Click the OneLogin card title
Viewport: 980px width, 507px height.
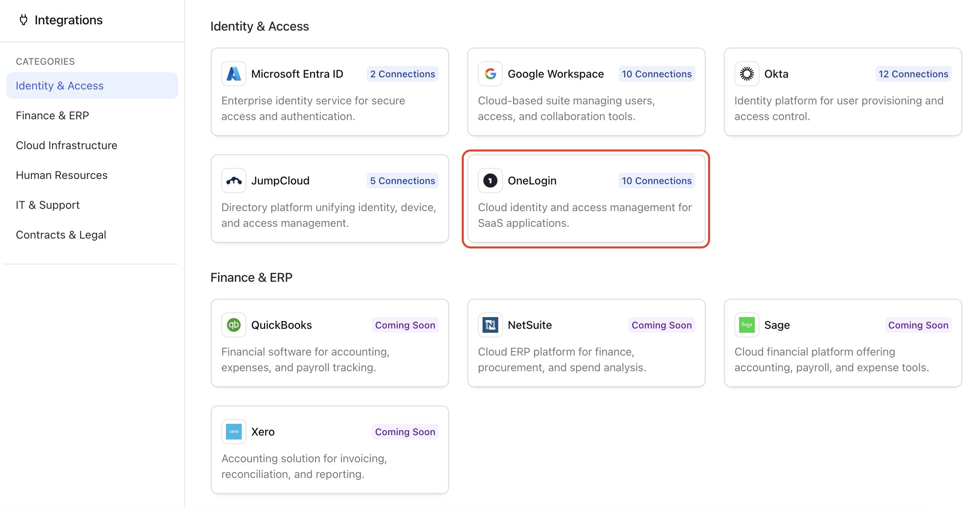click(532, 181)
